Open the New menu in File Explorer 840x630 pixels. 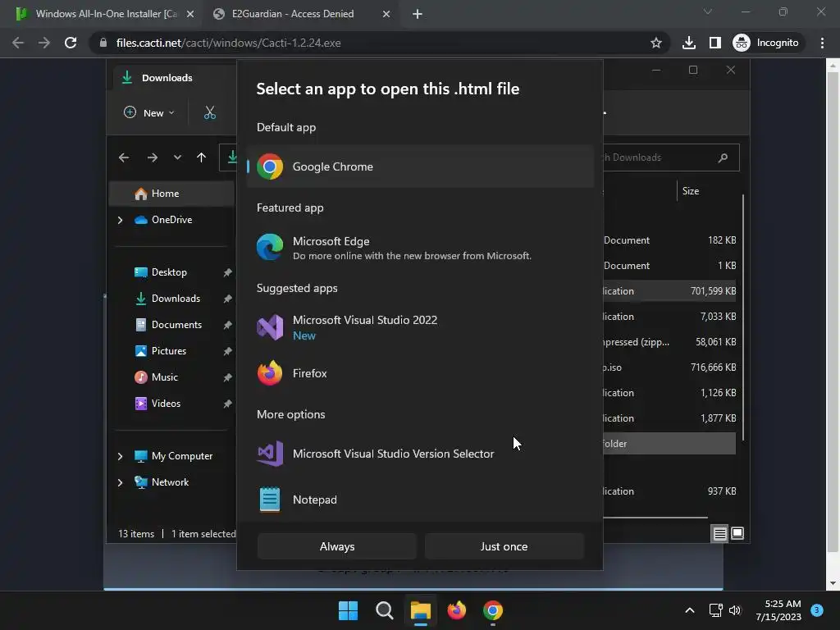tap(149, 112)
